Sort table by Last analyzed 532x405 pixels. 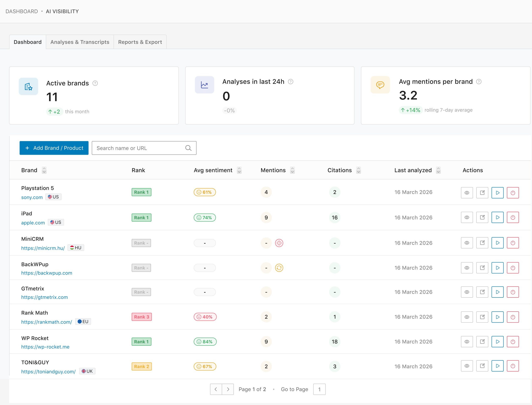coord(438,170)
